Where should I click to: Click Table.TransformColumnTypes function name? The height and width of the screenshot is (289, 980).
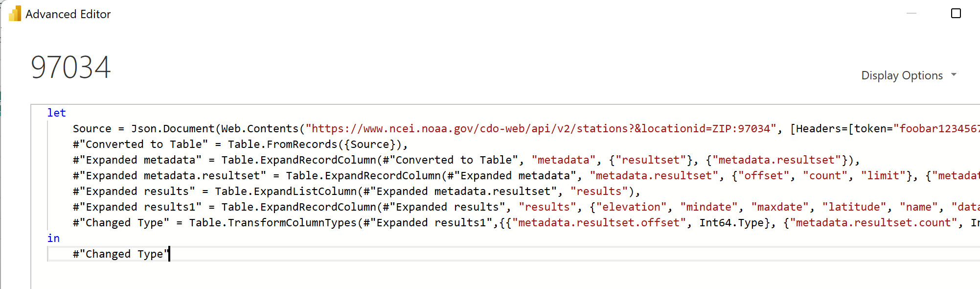(x=273, y=223)
